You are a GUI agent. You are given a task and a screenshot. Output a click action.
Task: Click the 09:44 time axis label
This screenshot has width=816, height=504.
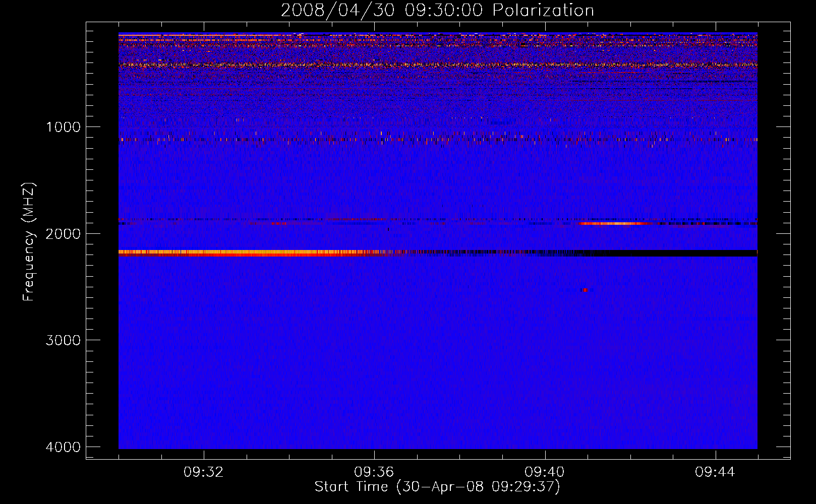pos(715,472)
